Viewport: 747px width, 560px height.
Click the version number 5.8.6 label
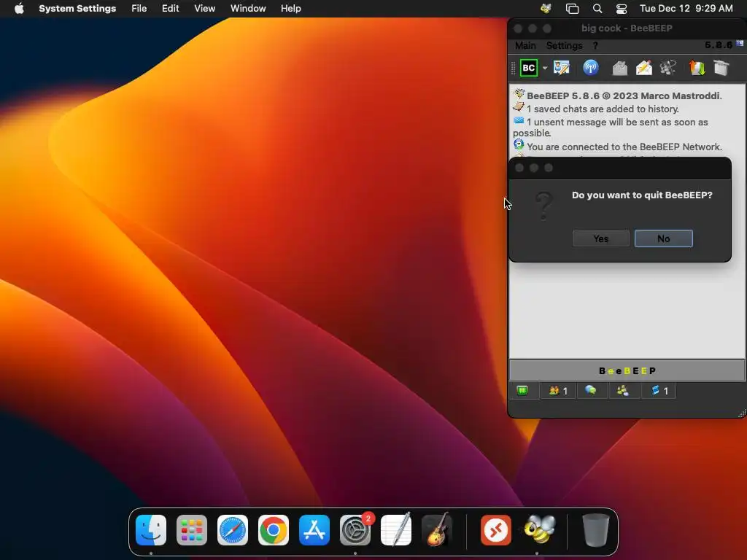pos(719,44)
